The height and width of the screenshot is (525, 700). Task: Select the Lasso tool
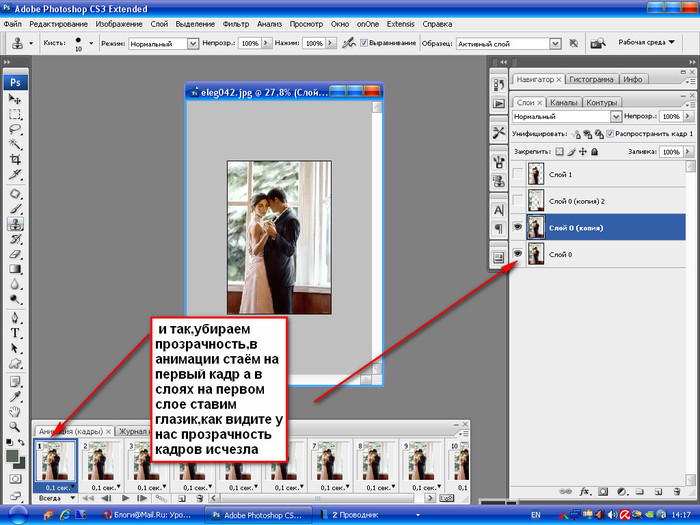15,129
